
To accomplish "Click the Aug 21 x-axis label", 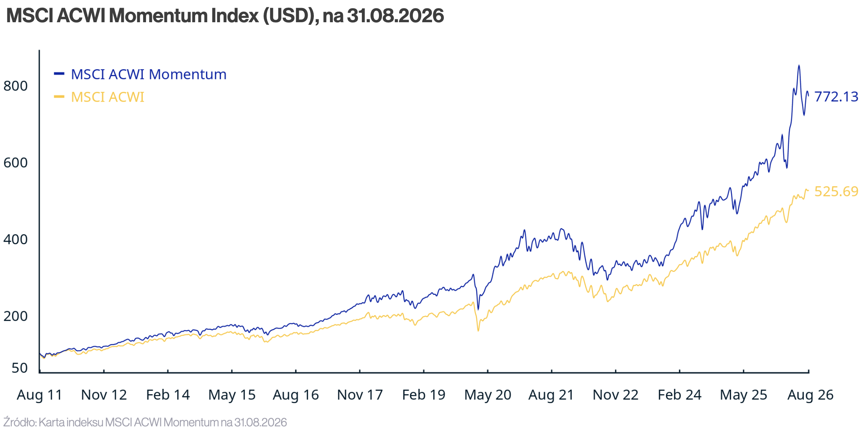I will pyautogui.click(x=551, y=395).
